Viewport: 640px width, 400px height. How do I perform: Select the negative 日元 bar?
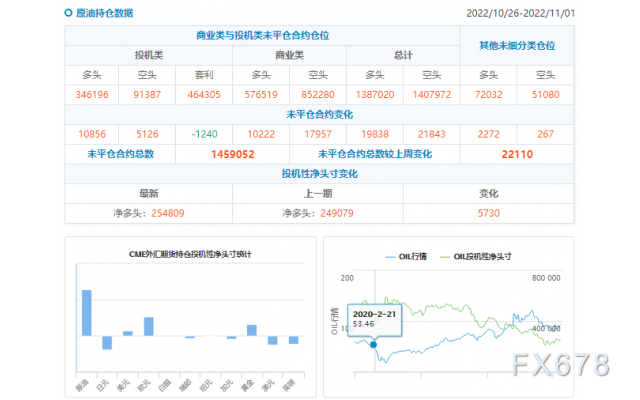[107, 343]
